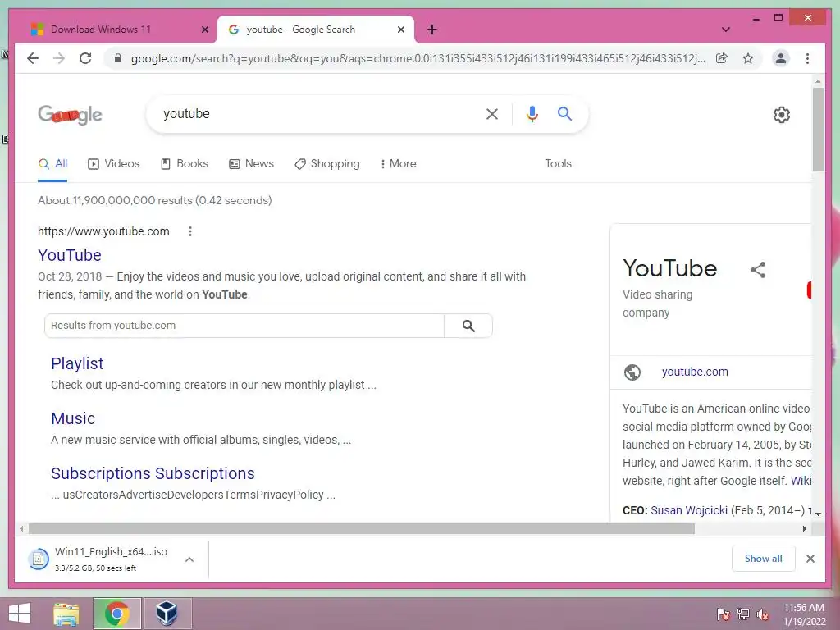Close the Download Windows 11 tab
The width and height of the screenshot is (840, 630).
click(204, 30)
